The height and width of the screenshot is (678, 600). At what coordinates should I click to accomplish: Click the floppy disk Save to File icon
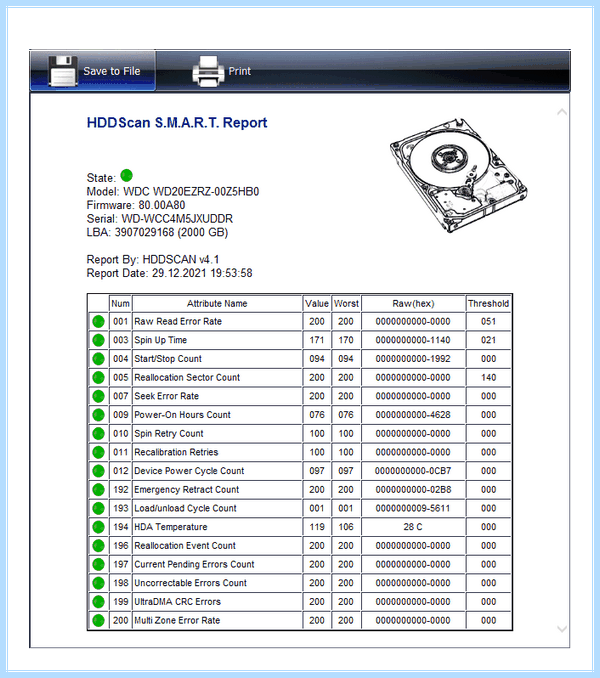click(x=63, y=71)
